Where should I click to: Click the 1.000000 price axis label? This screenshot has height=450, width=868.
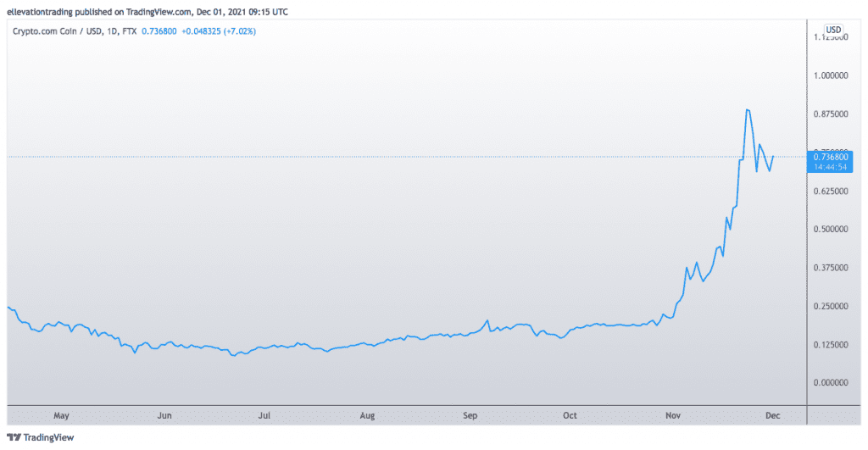831,75
